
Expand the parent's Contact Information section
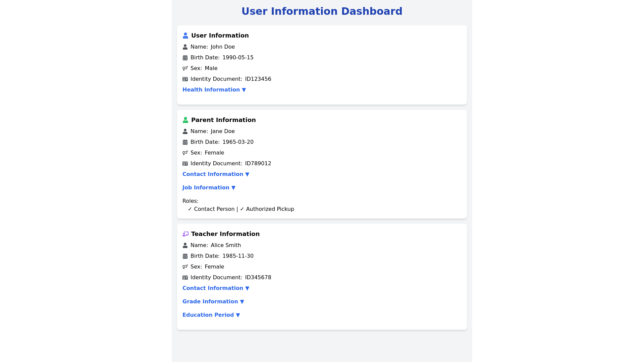pos(216,174)
